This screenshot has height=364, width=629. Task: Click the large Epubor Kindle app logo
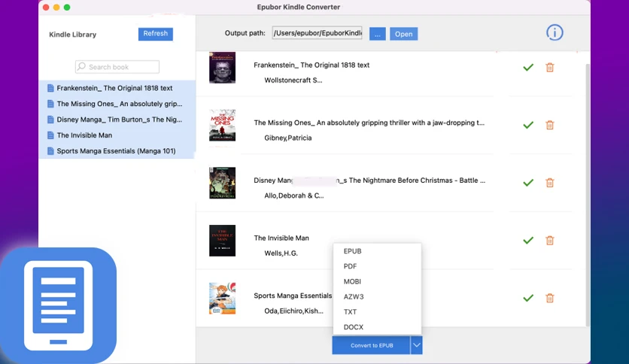[58, 305]
